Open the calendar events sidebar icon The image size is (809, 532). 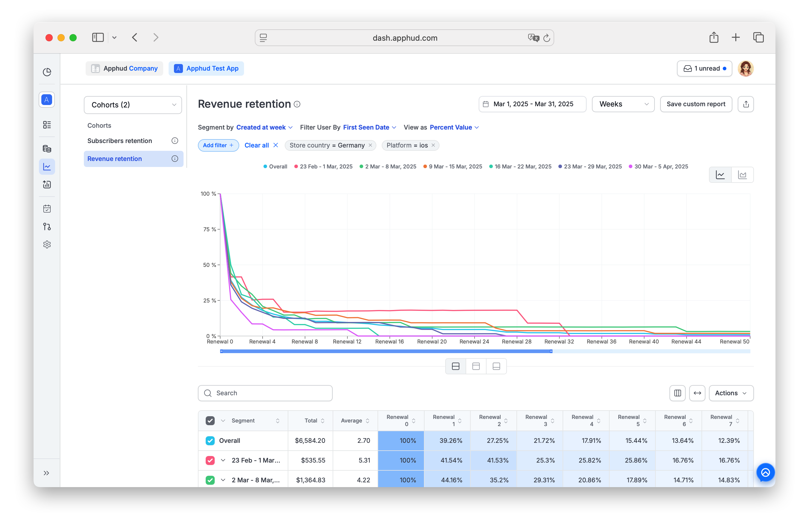(47, 209)
